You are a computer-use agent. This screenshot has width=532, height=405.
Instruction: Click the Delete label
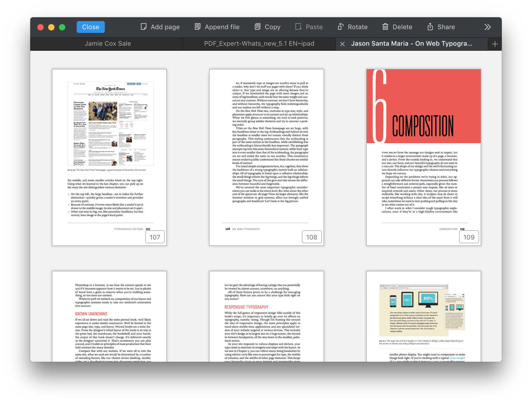[402, 27]
